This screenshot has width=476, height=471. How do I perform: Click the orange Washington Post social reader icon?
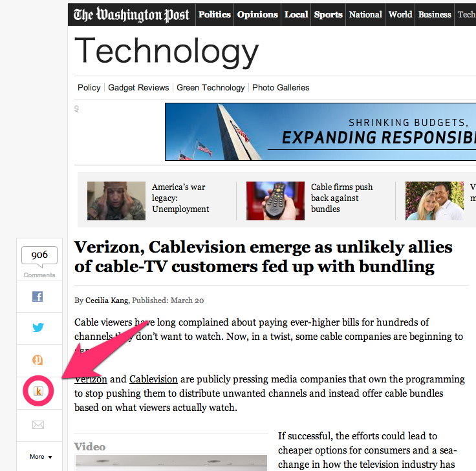pyautogui.click(x=38, y=360)
